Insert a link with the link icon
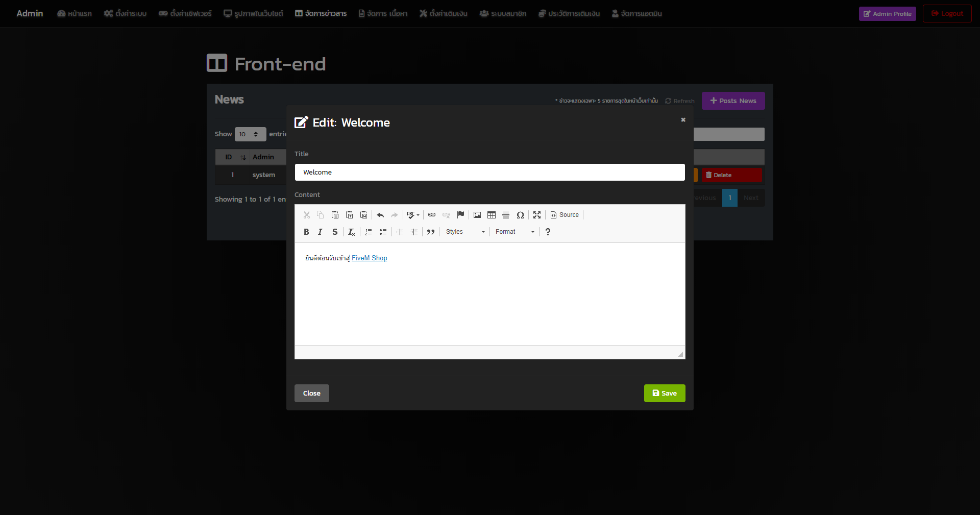The width and height of the screenshot is (980, 515). point(432,215)
